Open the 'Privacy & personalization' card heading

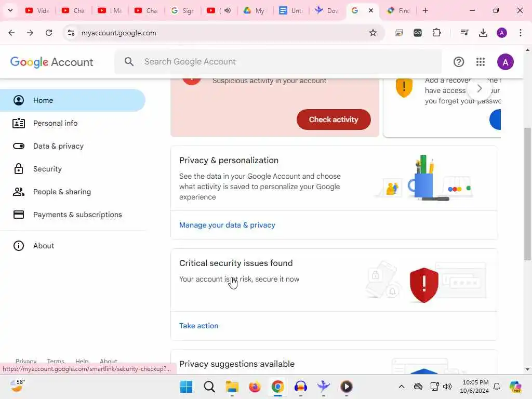point(229,161)
